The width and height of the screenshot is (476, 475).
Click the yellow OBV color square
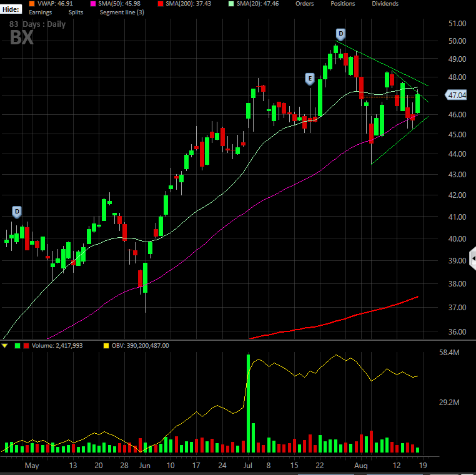point(106,345)
